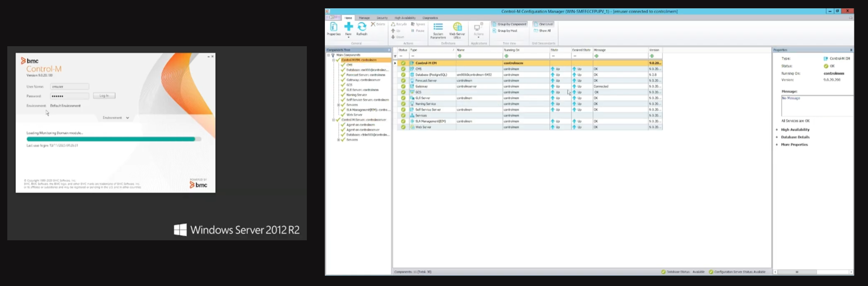
Task: Click User Name field in login window
Action: pyautogui.click(x=70, y=87)
